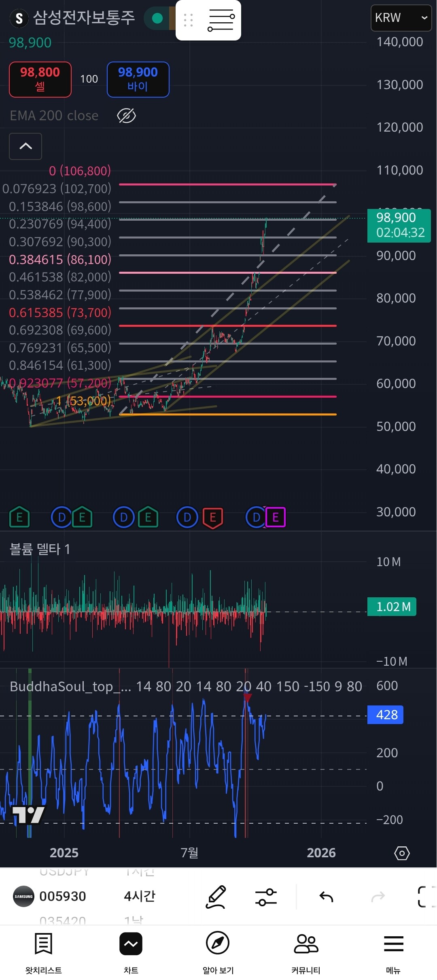Click the third blue D dividend marker
Image resolution: width=437 pixels, height=980 pixels.
(187, 517)
